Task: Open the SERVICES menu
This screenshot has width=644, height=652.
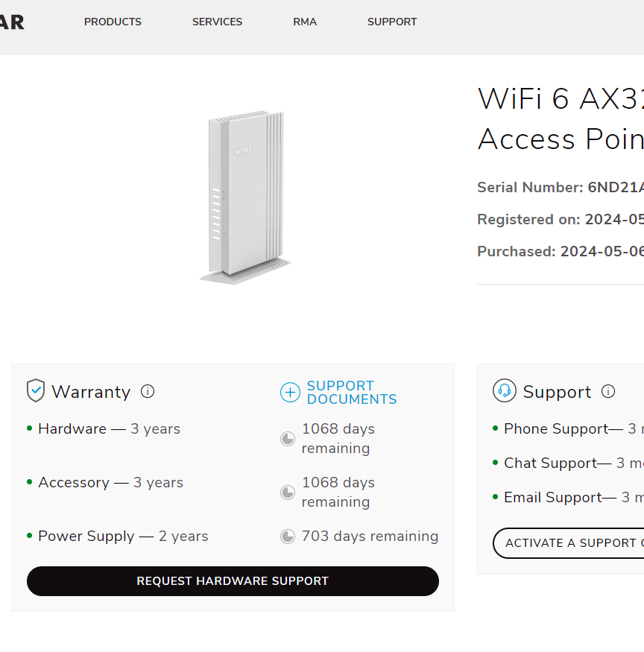Action: pos(217,22)
